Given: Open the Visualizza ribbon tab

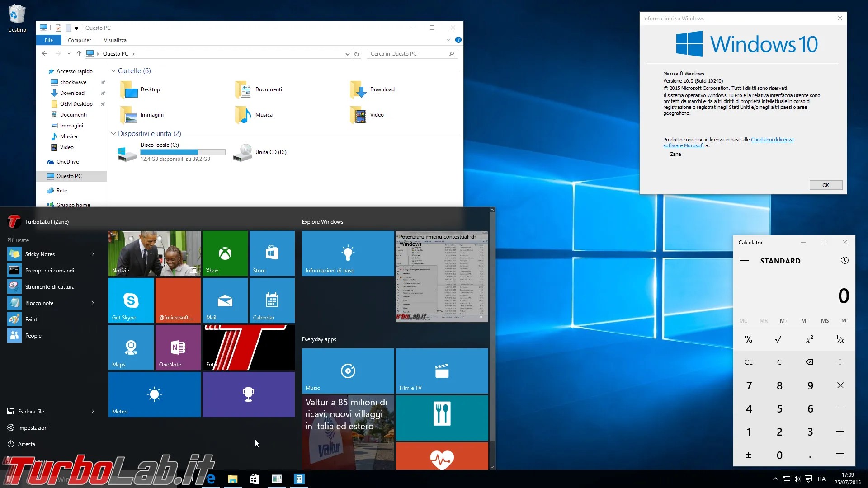Looking at the screenshot, I should pos(115,40).
